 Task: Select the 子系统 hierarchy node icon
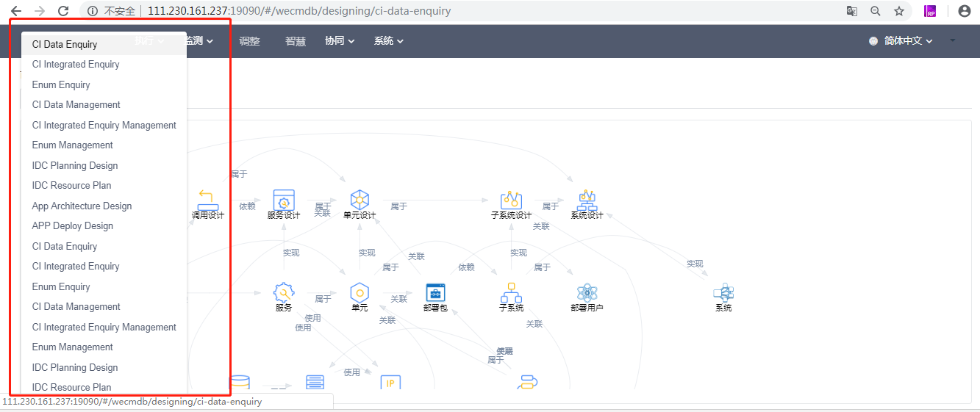(x=511, y=292)
